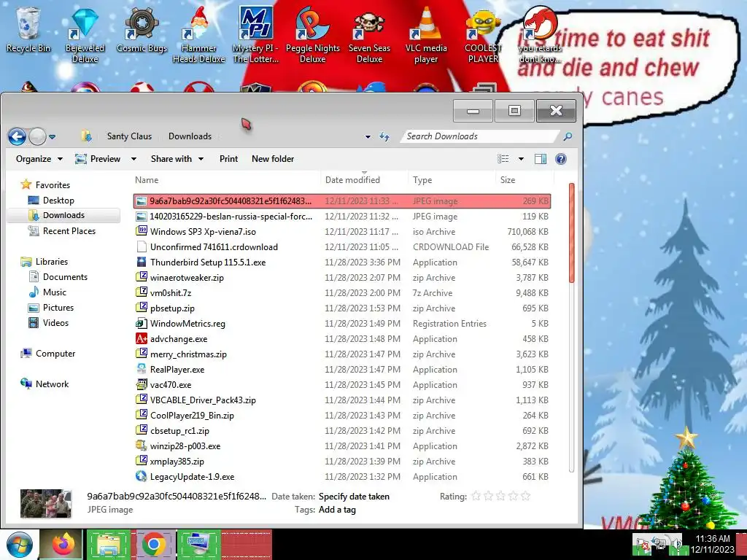Click the Explorer Forward navigation arrow
Image resolution: width=747 pixels, height=560 pixels.
(x=38, y=136)
